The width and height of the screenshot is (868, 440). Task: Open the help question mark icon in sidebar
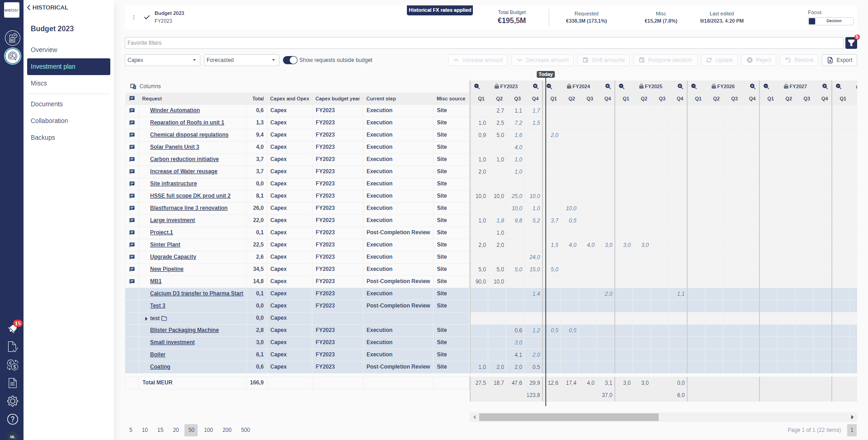pos(13,419)
